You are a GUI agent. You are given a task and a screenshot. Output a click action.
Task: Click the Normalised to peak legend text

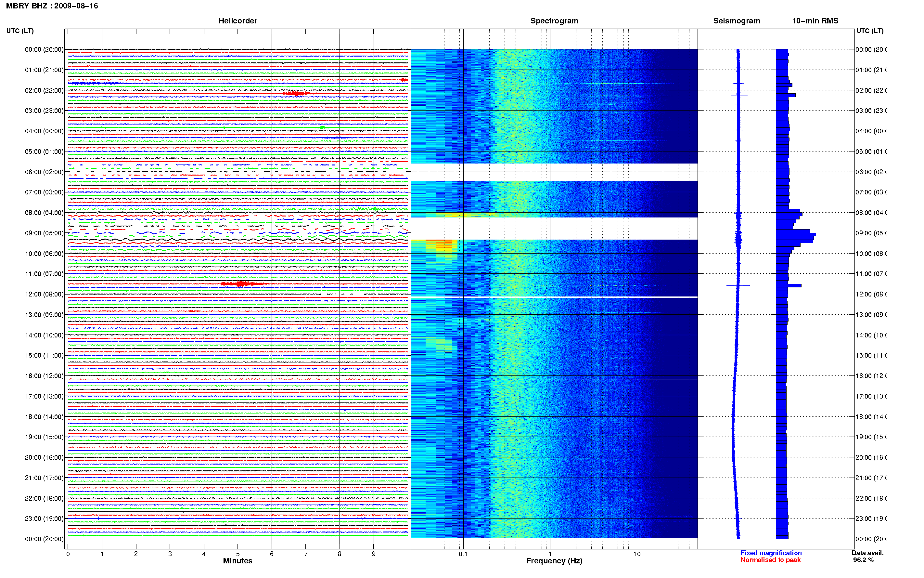[x=770, y=560]
